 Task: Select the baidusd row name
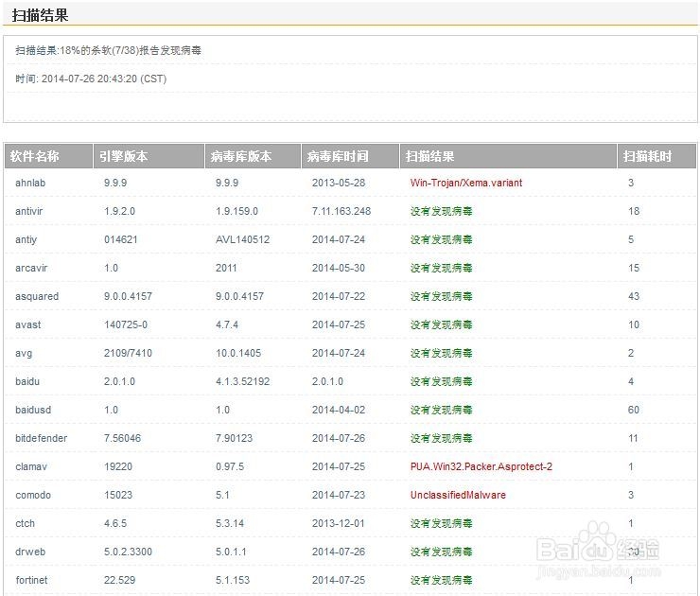(x=33, y=410)
